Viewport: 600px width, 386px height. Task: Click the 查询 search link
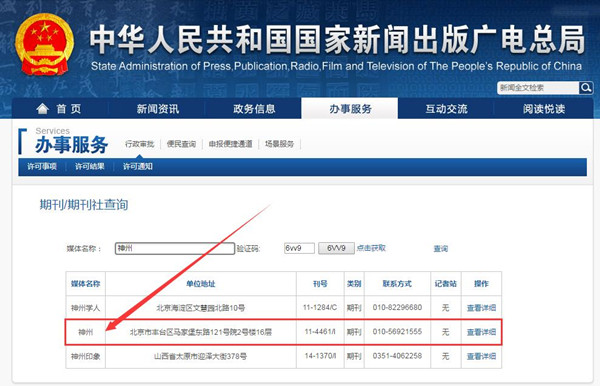point(440,249)
